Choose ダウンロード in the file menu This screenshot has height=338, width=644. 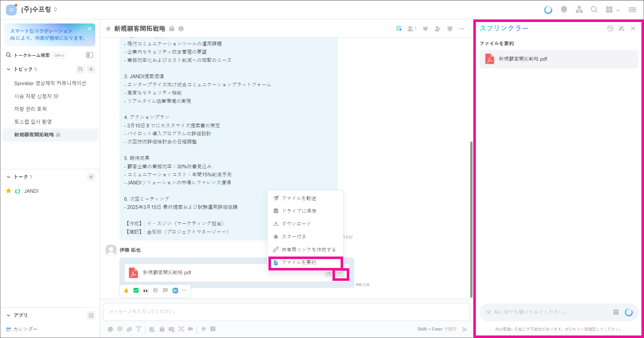[296, 224]
